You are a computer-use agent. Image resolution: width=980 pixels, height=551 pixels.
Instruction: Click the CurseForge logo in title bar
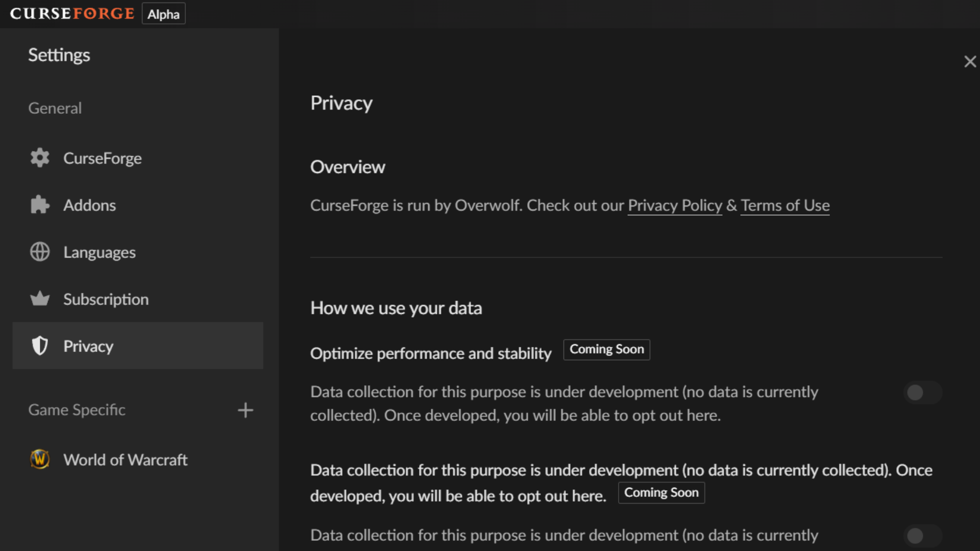pos(72,14)
